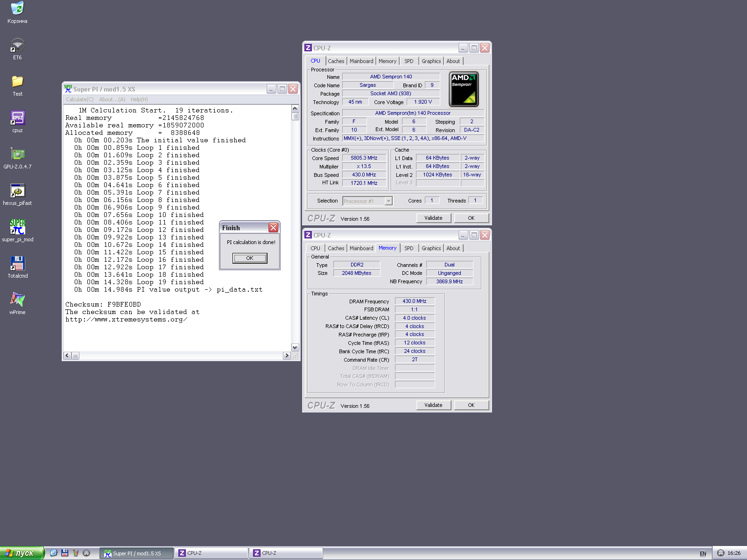Open Help(H) menu in Super PI
This screenshot has height=560, width=747.
click(x=139, y=99)
